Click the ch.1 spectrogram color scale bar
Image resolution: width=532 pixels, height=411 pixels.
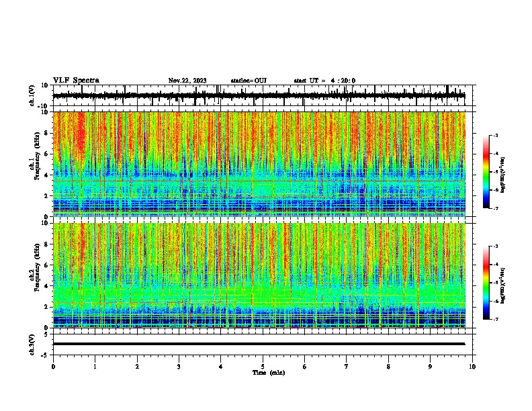486,172
